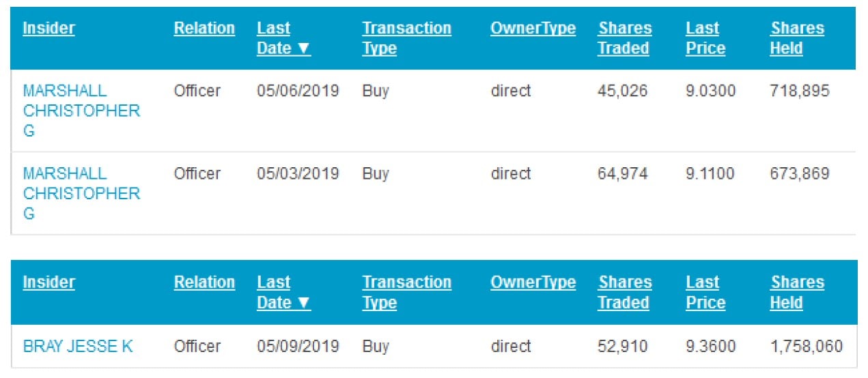Viewport: 868px width, 378px height.
Task: Open Marshall Christopher G 05/03/2019 entry
Action: point(81,193)
